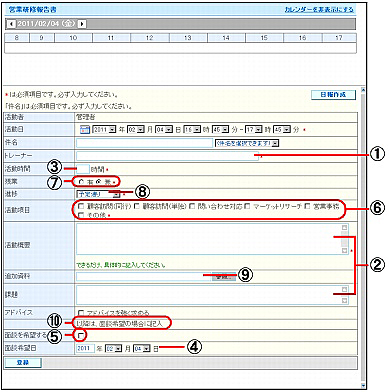Viewport: 389px width, 392px height.
Task: Click the page vertical scrollbar track
Action: [363, 238]
